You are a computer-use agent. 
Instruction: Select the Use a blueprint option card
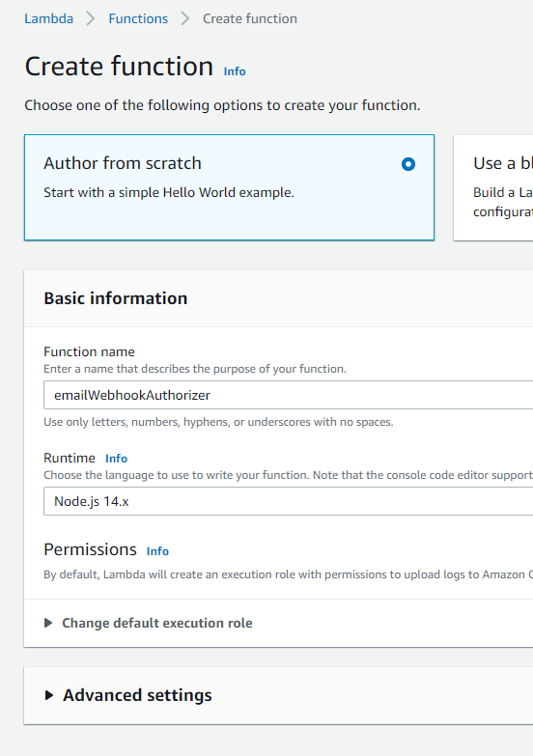pos(493,187)
